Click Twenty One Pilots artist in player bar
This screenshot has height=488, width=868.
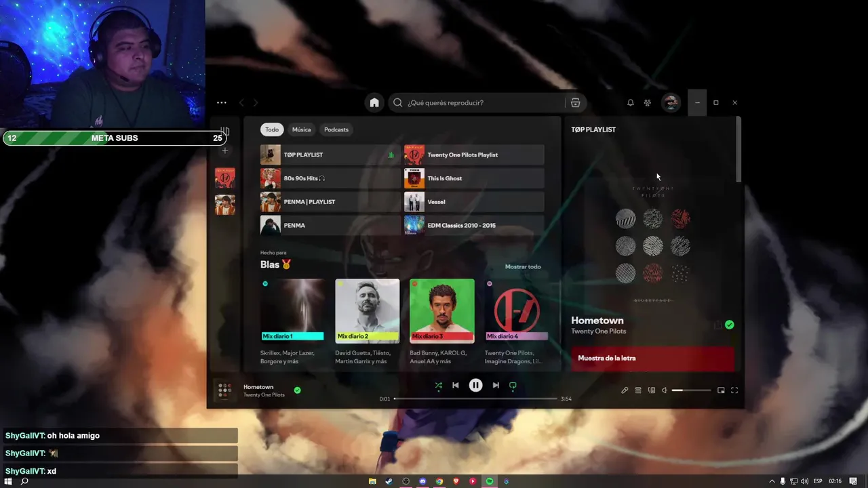[x=264, y=394]
